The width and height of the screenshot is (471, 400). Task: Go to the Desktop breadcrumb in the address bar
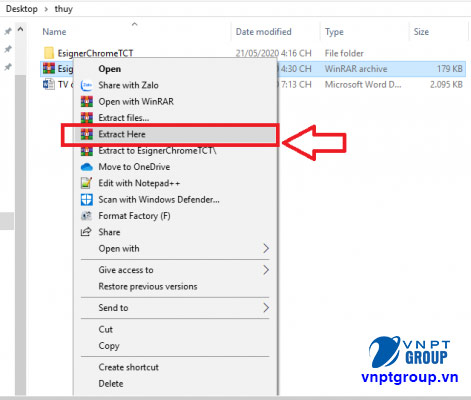click(x=22, y=9)
